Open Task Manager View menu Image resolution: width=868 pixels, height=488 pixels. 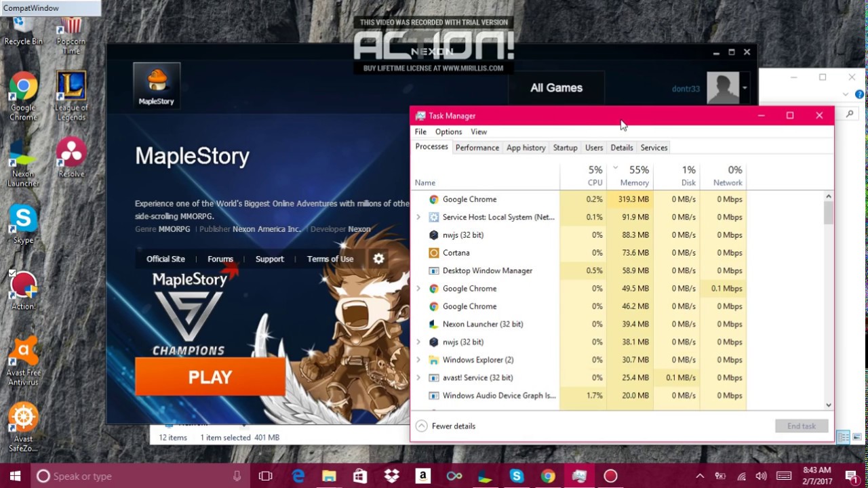point(479,131)
